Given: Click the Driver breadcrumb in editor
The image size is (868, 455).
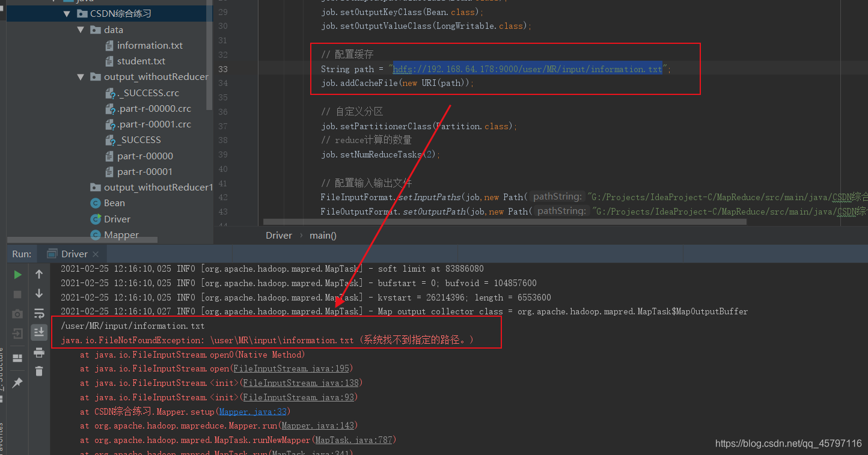Looking at the screenshot, I should [x=279, y=236].
